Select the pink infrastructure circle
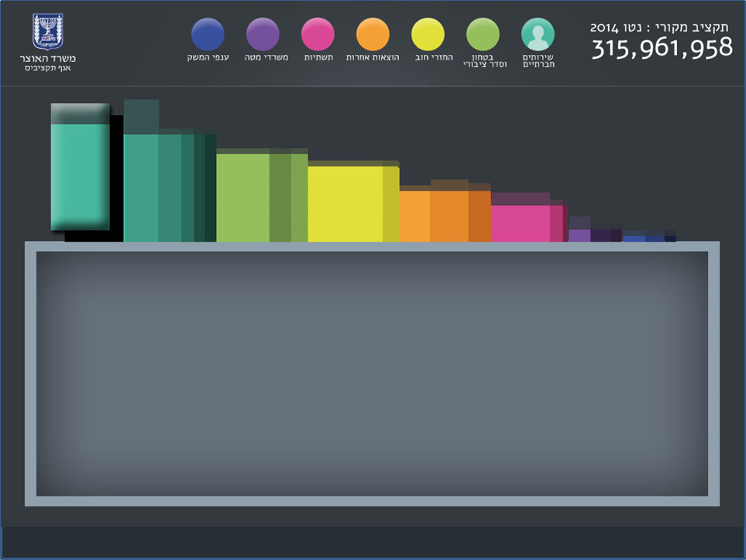The width and height of the screenshot is (746, 560). 318,34
